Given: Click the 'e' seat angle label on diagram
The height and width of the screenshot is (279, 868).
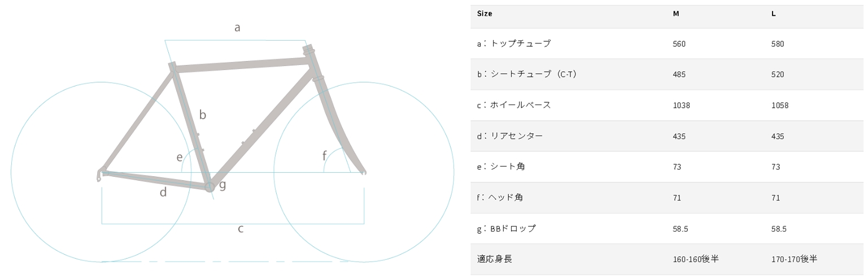Looking at the screenshot, I should [180, 157].
